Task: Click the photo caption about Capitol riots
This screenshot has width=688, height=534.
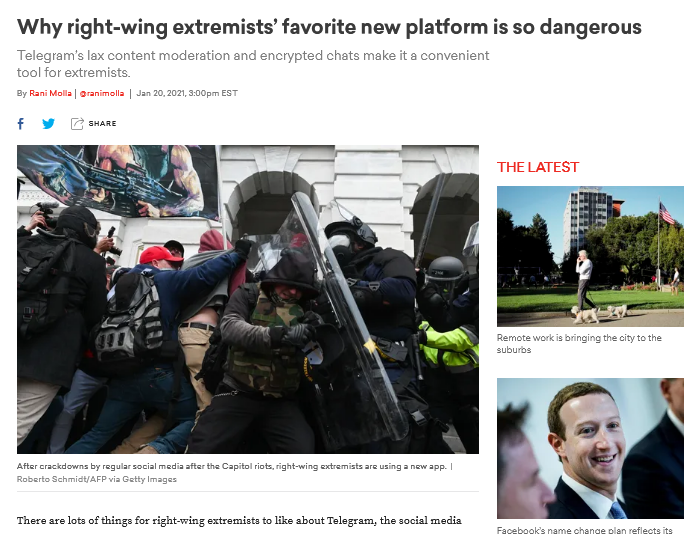Action: pyautogui.click(x=232, y=466)
